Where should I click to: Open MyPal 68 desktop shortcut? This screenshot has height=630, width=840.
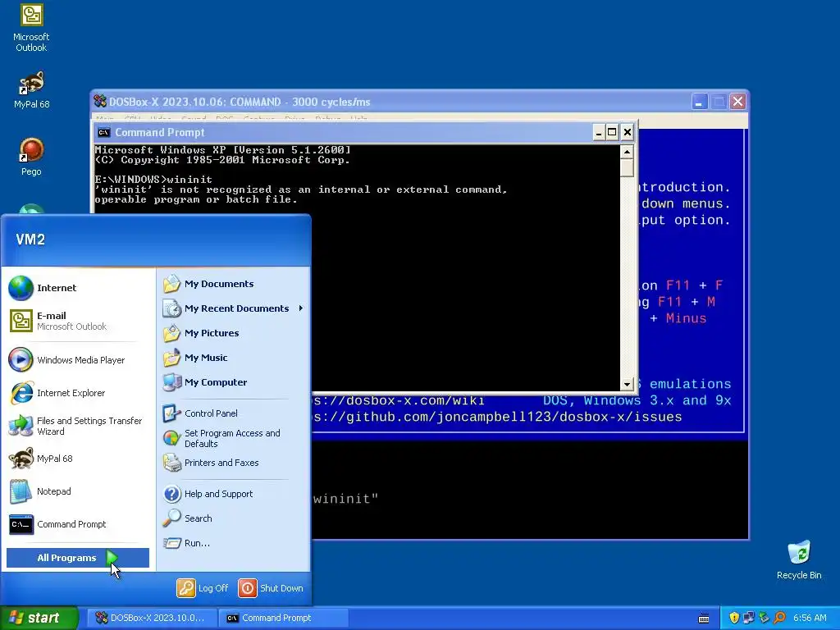[31, 90]
